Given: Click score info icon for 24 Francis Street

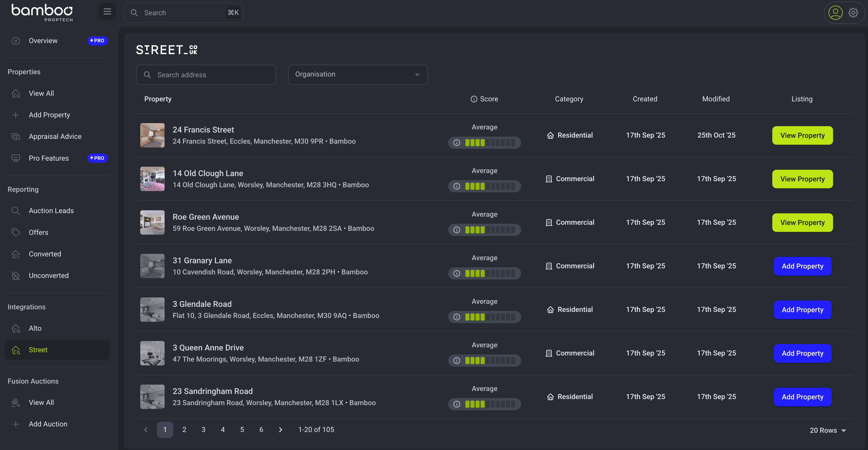Looking at the screenshot, I should 457,143.
